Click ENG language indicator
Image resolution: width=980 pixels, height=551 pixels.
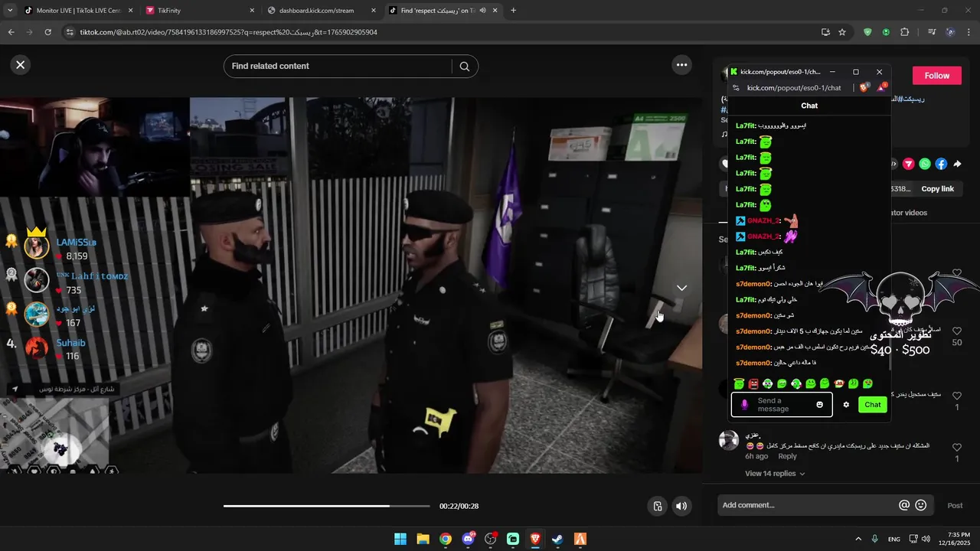pyautogui.click(x=893, y=539)
